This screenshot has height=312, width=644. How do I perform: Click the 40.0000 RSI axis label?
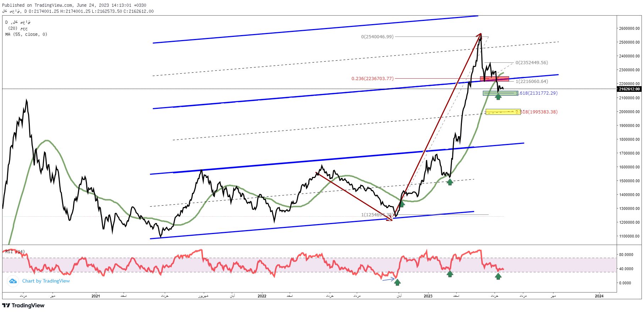click(x=626, y=269)
